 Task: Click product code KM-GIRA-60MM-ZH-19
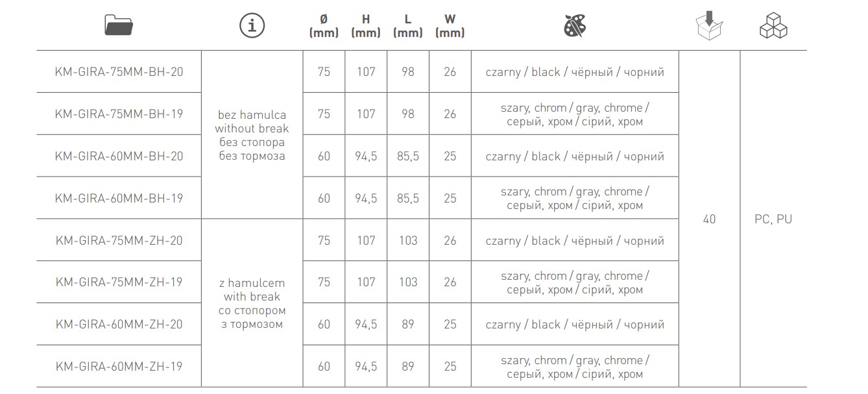pos(119,366)
